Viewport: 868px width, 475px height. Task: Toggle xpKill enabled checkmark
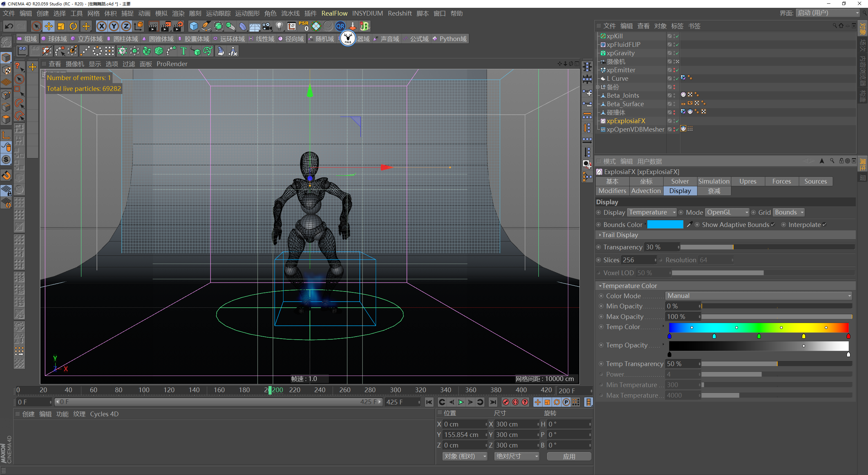[x=677, y=36]
